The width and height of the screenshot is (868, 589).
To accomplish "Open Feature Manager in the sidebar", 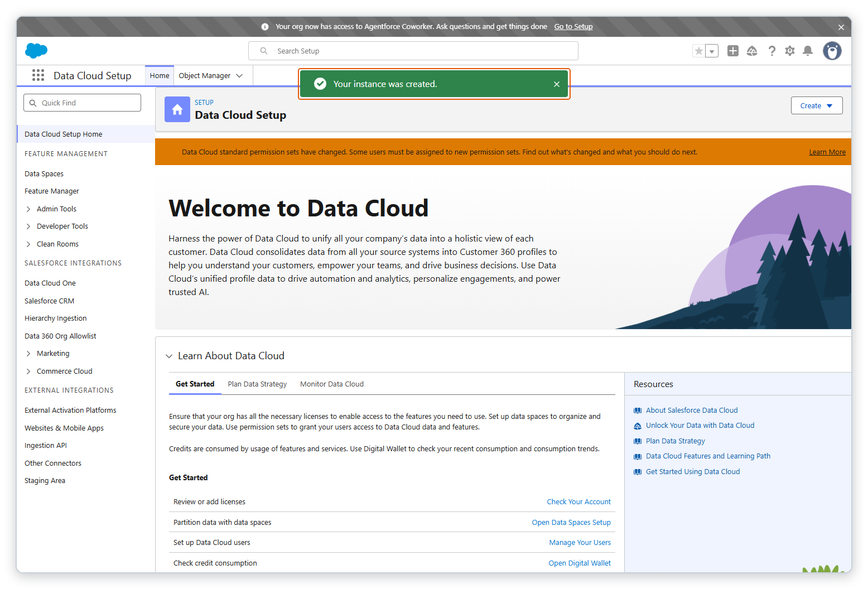I will pyautogui.click(x=52, y=191).
